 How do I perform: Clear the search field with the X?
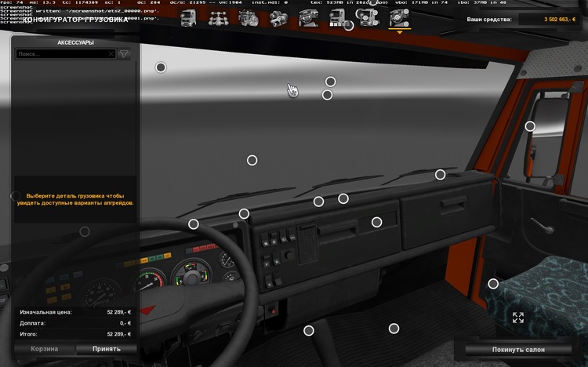click(x=111, y=54)
